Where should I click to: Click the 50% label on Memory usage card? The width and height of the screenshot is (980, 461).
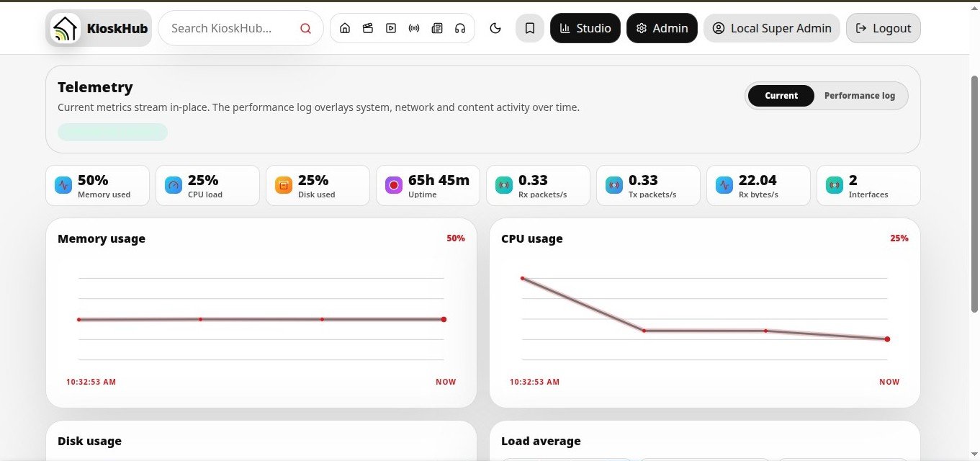(456, 238)
